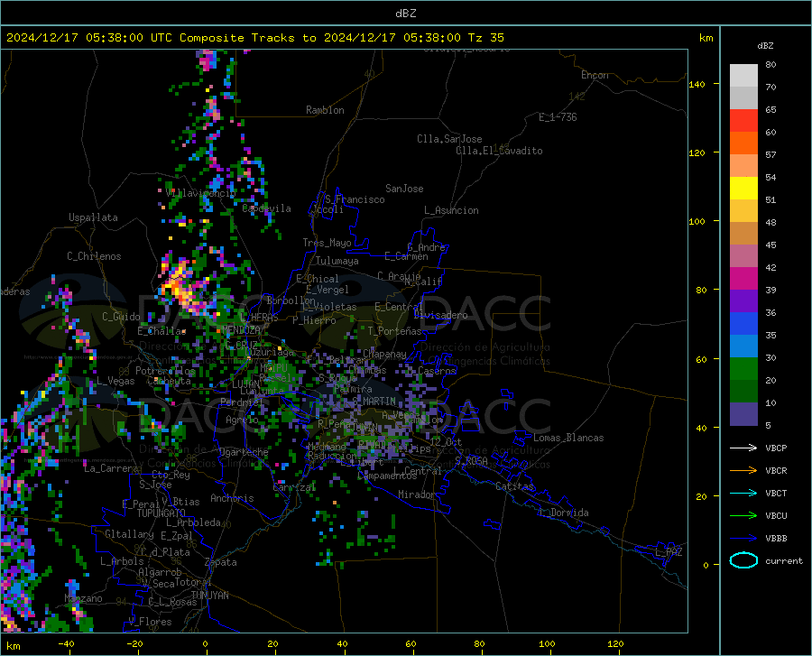Screen dimensions: 812x656
Task: Select the yellow 51 dBZ color swatch
Action: coord(743,189)
